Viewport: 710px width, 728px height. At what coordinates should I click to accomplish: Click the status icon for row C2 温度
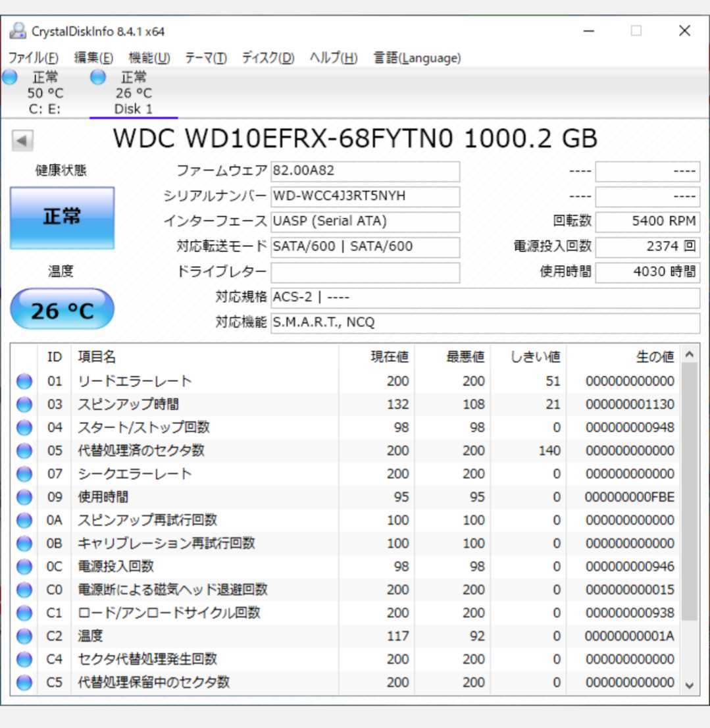coord(24,636)
